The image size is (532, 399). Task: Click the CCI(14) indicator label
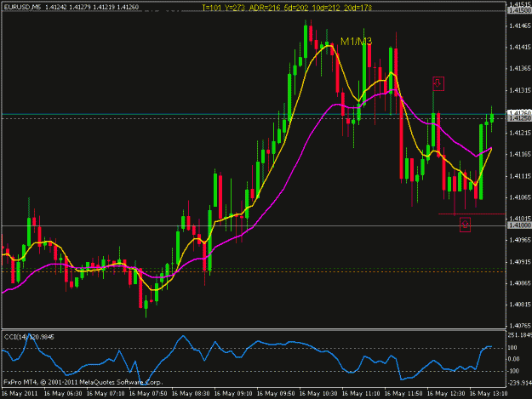click(x=29, y=337)
